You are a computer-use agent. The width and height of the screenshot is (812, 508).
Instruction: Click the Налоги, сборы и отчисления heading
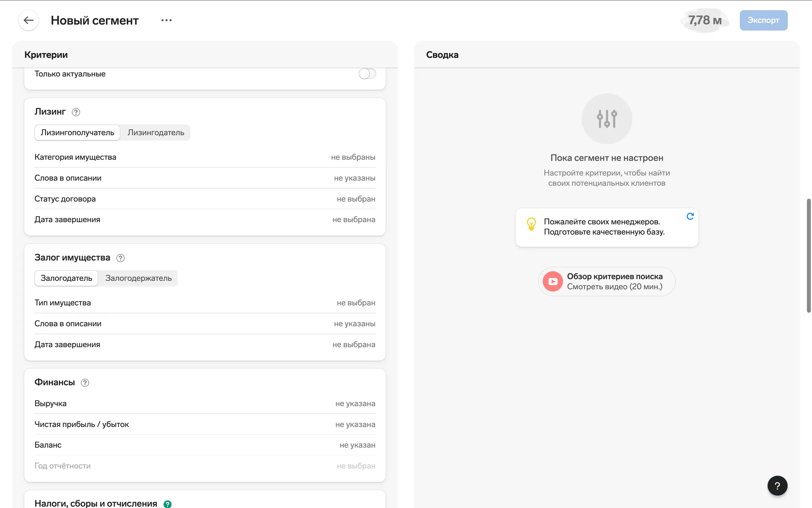96,503
